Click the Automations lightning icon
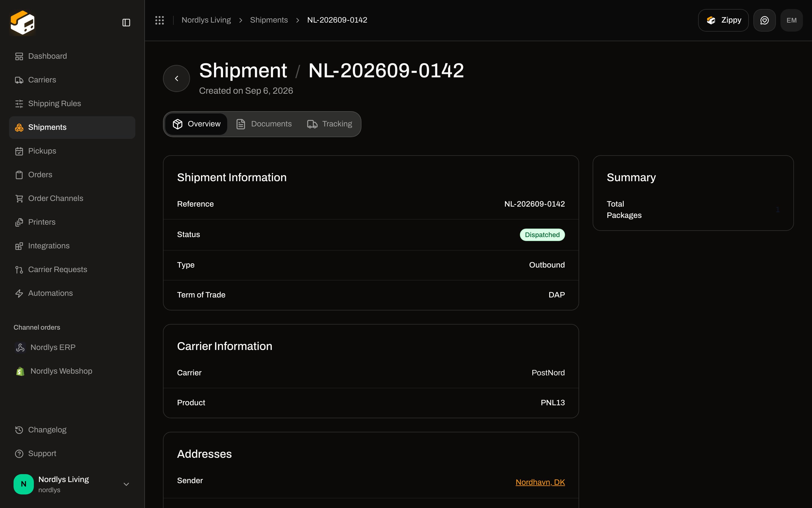Viewport: 812px width, 508px height. point(19,293)
